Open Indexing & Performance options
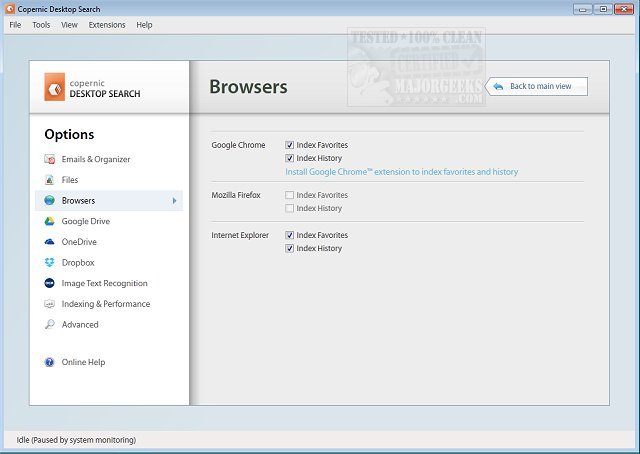 [x=106, y=304]
